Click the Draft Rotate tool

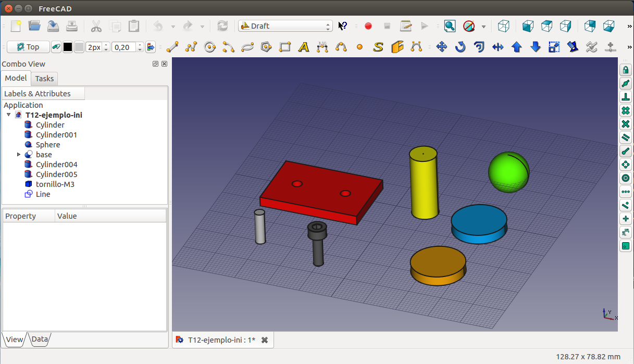(x=460, y=47)
